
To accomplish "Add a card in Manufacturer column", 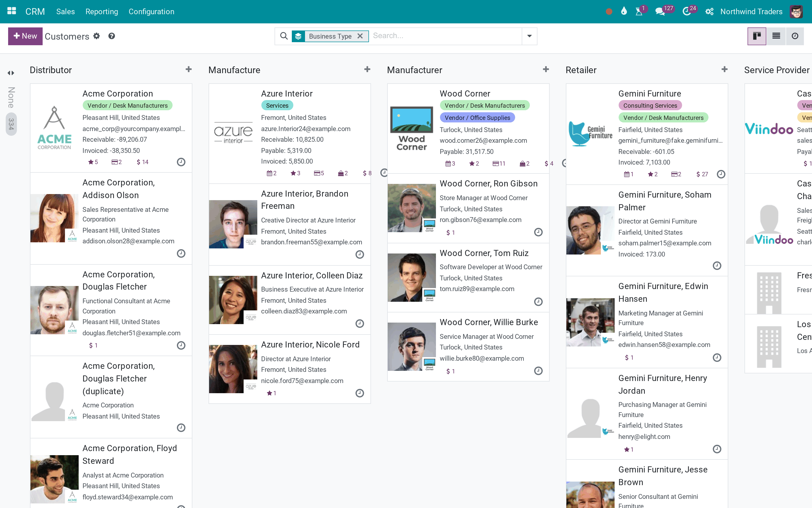I will pyautogui.click(x=546, y=70).
